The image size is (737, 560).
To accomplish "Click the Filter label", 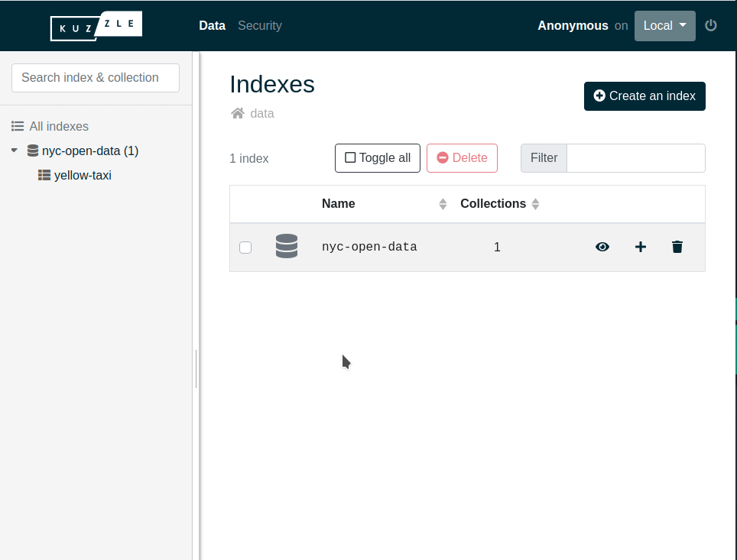I will (544, 158).
